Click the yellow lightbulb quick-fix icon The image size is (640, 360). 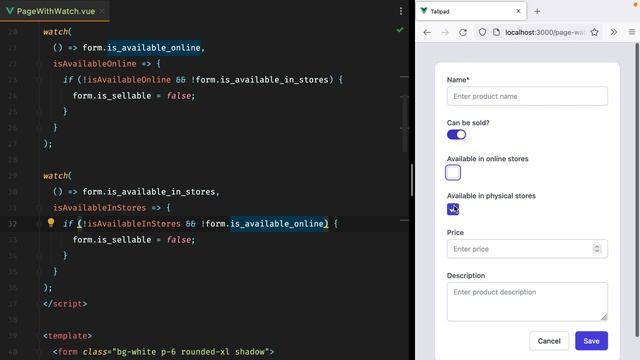tap(51, 222)
